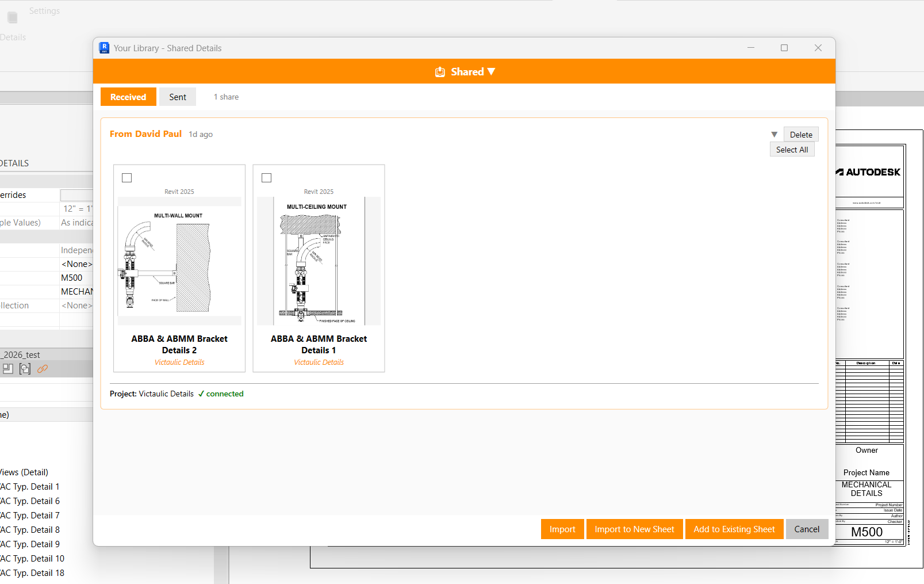This screenshot has width=924, height=584.
Task: Collapse the David Paul share with triangle arrow
Action: tap(774, 135)
